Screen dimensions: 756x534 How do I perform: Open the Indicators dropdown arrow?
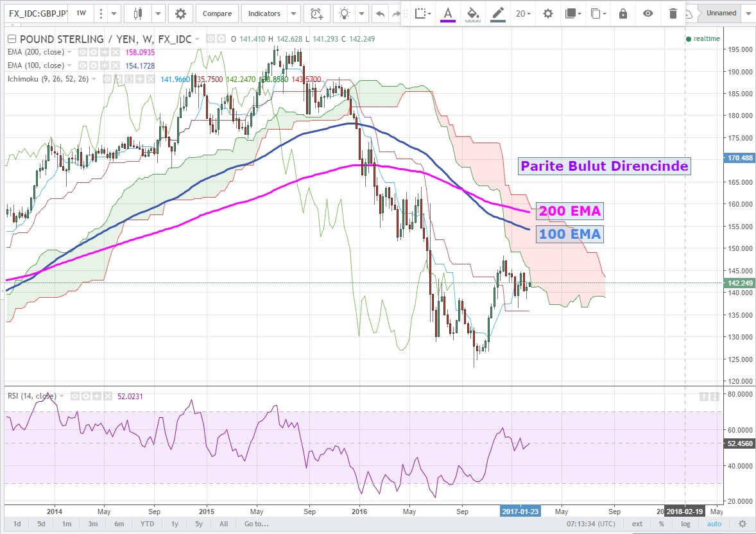click(x=293, y=13)
